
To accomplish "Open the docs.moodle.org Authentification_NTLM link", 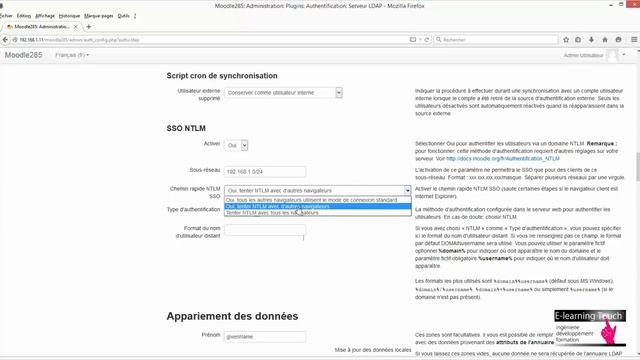I will point(503,159).
